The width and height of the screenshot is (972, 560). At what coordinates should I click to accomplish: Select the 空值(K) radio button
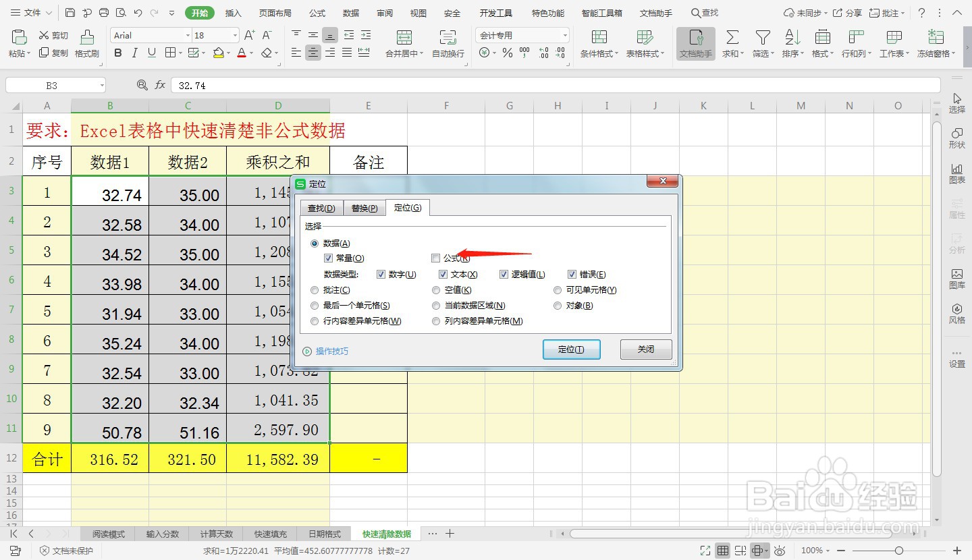[436, 290]
